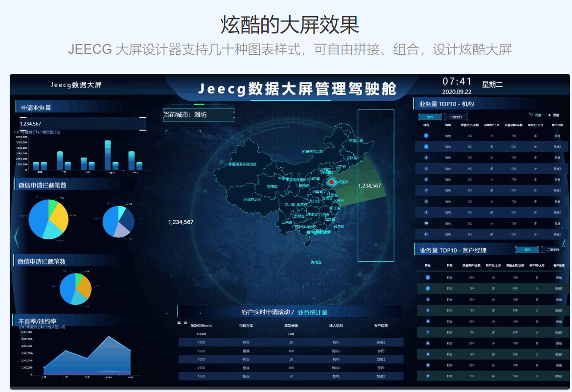Select rank badge 11 in the 机构 TOP10 table
The height and width of the screenshot is (392, 572).
pyautogui.click(x=426, y=234)
